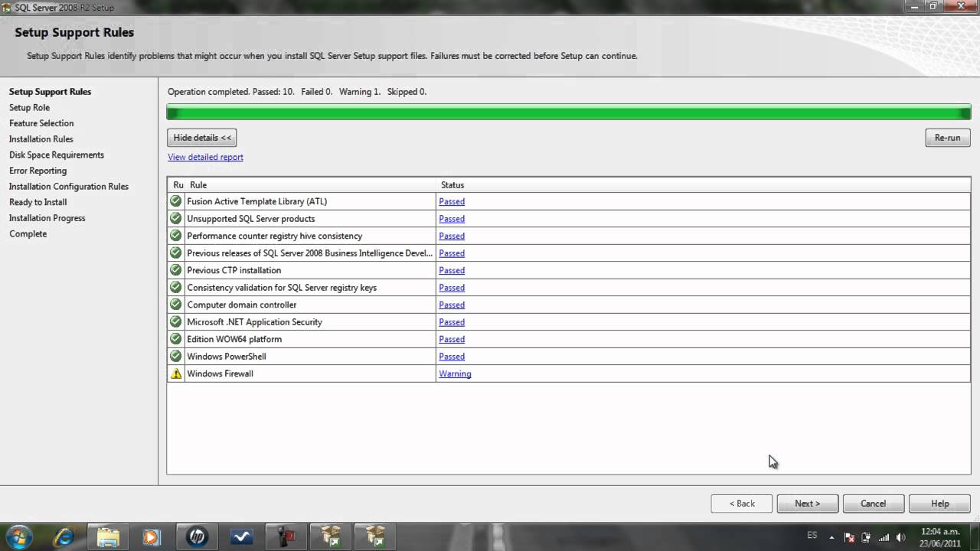Screen dimensions: 980x551
Task: Click the Back button
Action: coord(741,504)
